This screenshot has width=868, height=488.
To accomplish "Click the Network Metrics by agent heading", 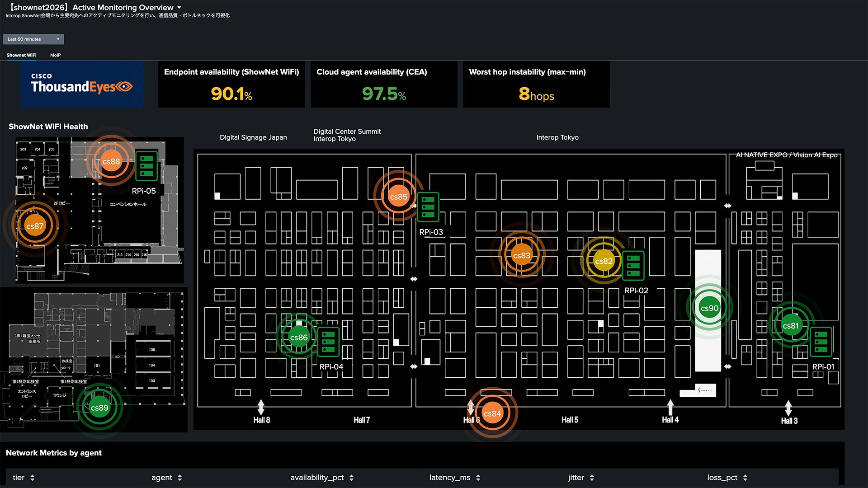I will pos(54,453).
